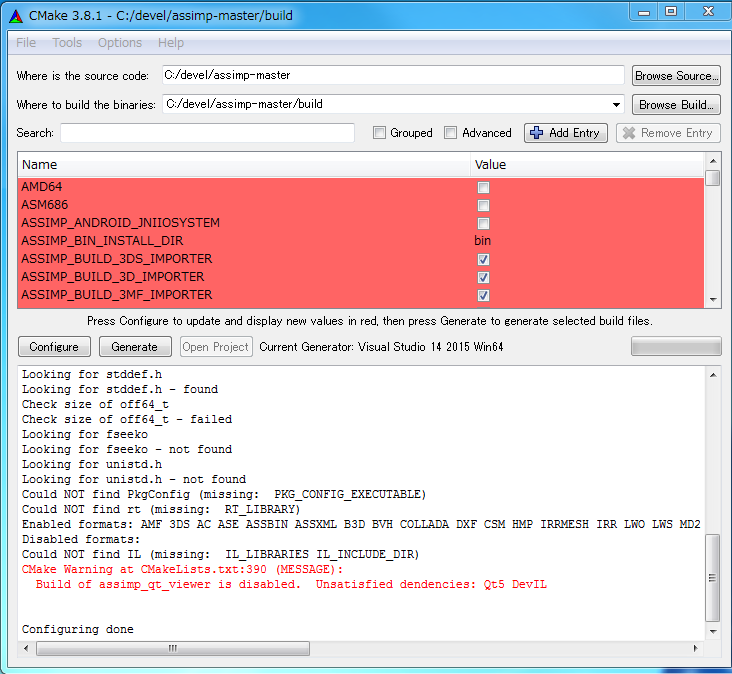Click the 'CMake Warning at CMakeLists.txt:390' line
732x674 pixels.
point(183,569)
